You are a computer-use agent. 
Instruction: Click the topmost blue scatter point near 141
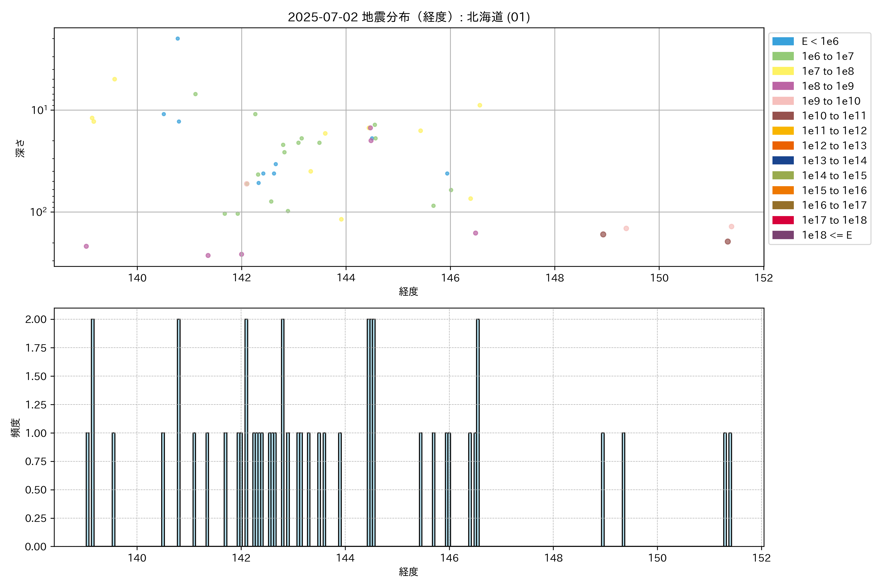point(178,39)
